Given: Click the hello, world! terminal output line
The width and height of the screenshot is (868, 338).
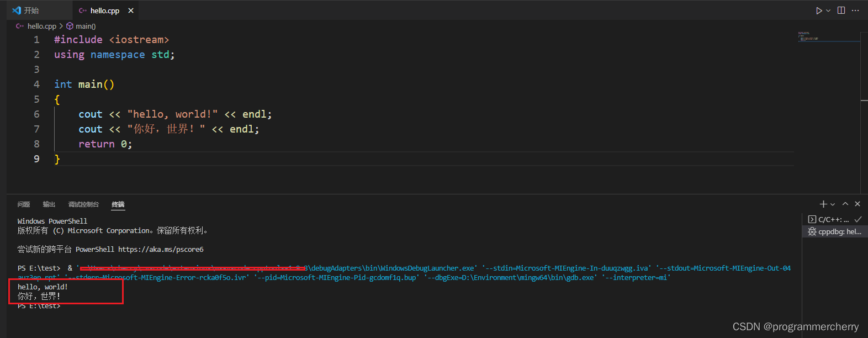Looking at the screenshot, I should coord(43,287).
